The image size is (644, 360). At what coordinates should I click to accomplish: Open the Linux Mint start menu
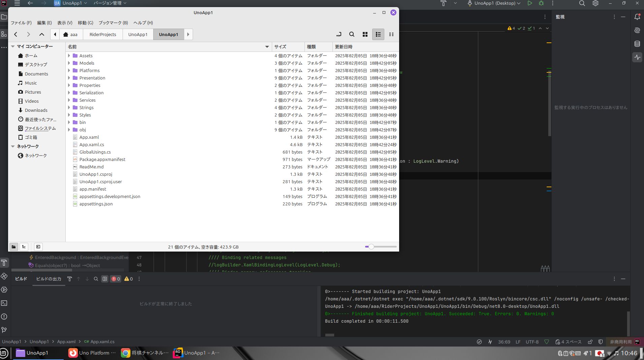tap(4, 353)
